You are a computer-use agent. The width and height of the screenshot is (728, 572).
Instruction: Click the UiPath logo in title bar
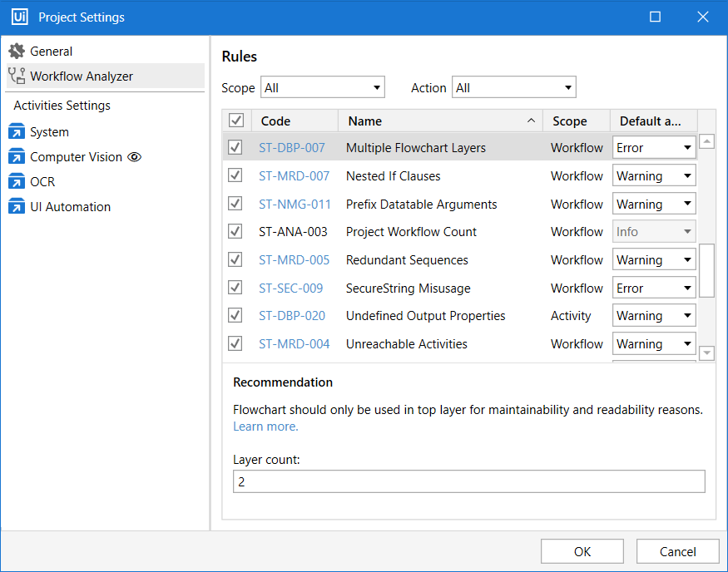click(20, 17)
